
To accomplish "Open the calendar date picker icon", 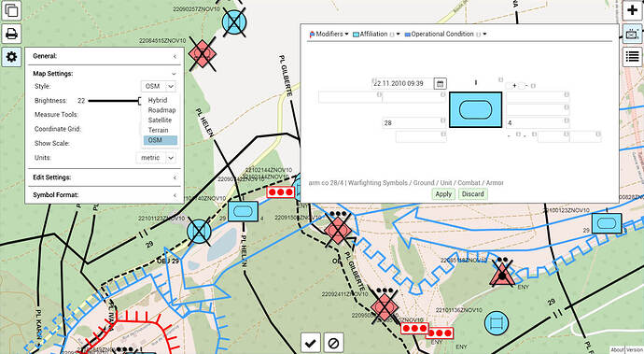I will [x=440, y=83].
